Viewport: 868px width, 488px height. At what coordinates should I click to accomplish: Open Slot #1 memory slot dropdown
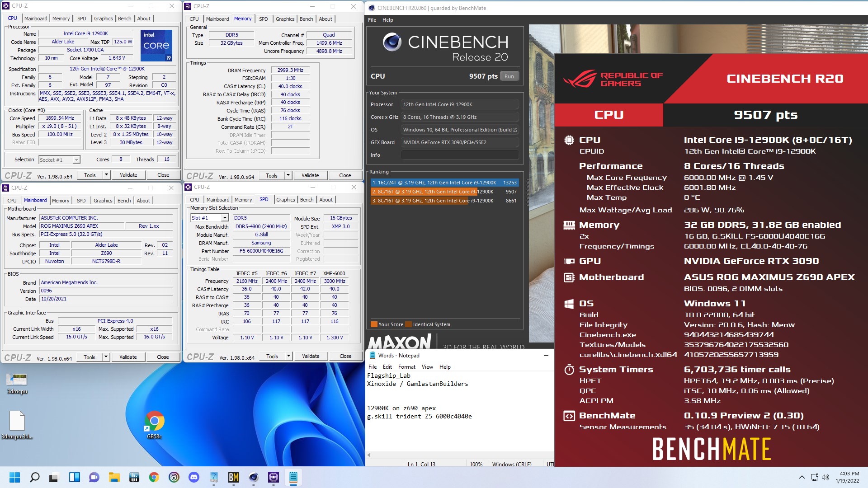(210, 218)
